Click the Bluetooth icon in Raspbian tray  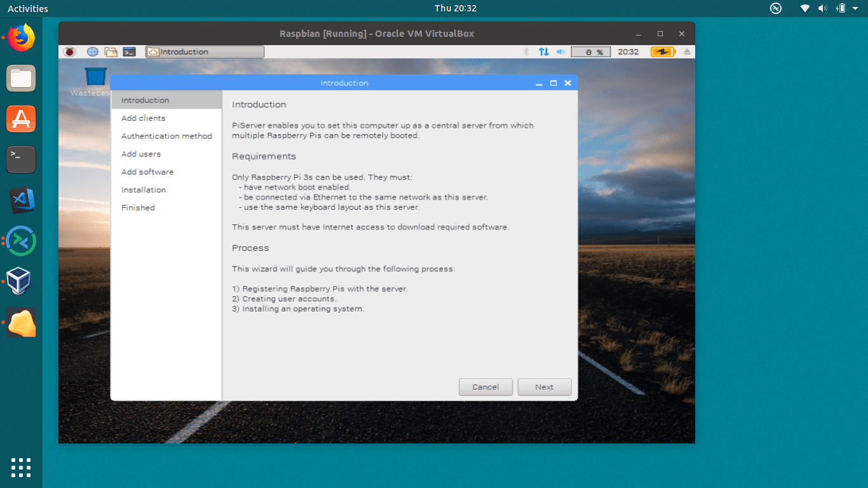click(x=526, y=51)
